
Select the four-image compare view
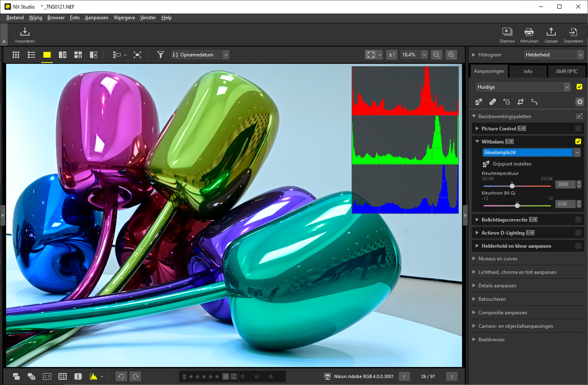click(x=78, y=55)
